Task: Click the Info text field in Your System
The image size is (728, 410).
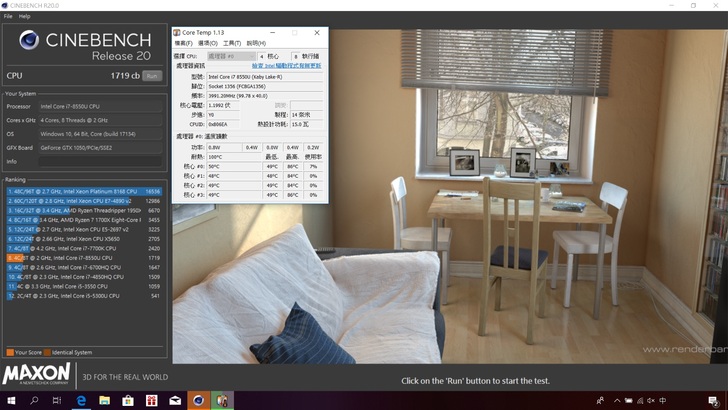Action: 98,160
